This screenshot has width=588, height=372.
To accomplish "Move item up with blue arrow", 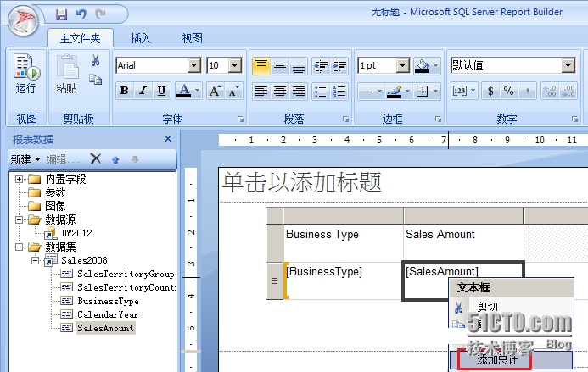I will click(x=115, y=159).
